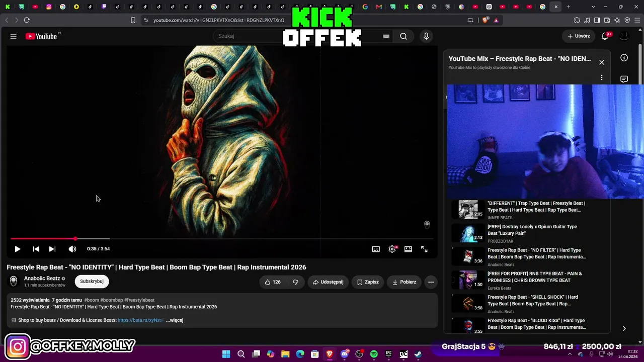Screen dimensions: 644x362
Task: Subscribe with the Subskrybuj button
Action: (x=92, y=282)
